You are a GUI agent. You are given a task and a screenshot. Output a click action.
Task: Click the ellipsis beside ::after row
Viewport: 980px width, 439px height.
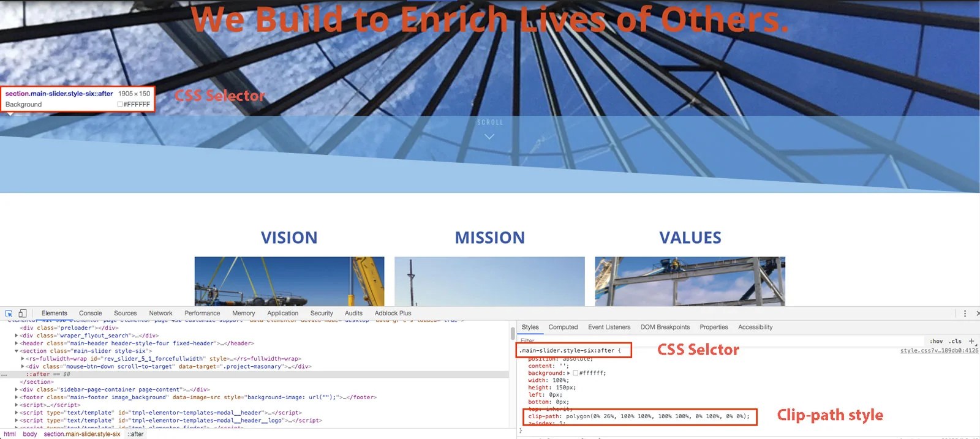tap(4, 374)
